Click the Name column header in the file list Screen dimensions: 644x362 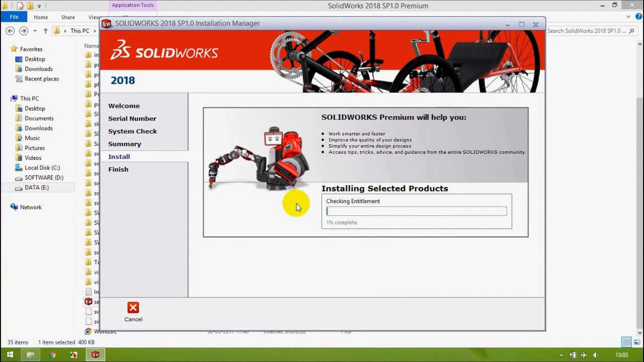point(91,46)
